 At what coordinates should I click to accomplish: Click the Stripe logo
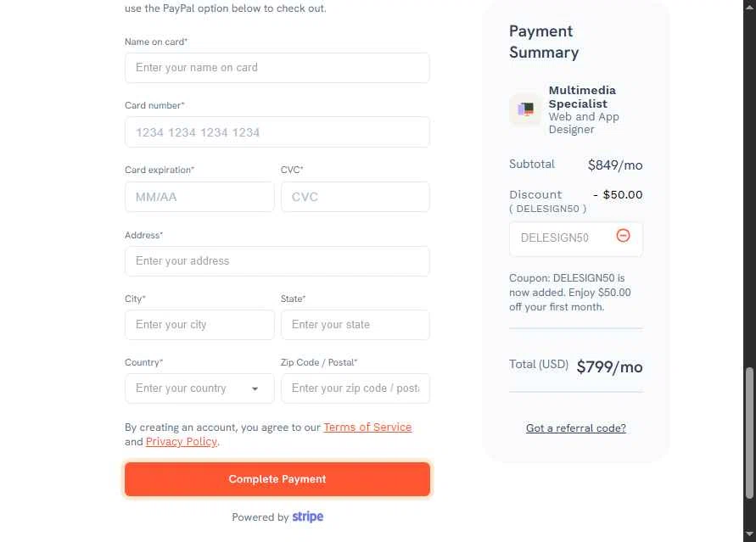click(x=308, y=517)
